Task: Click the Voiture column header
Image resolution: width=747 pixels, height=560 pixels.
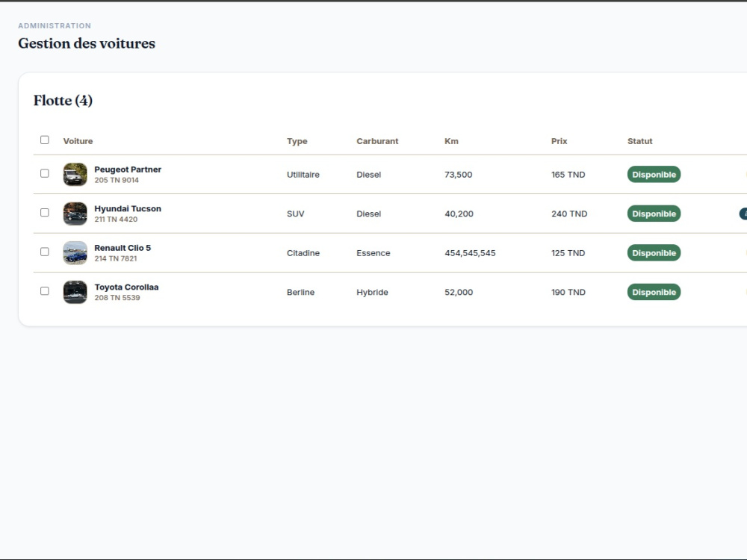Action: [78, 141]
